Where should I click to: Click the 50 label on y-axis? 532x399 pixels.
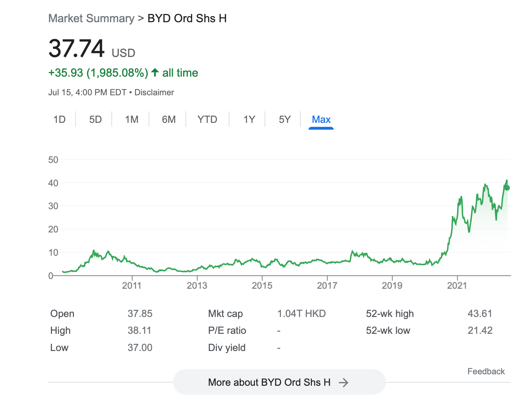click(53, 160)
